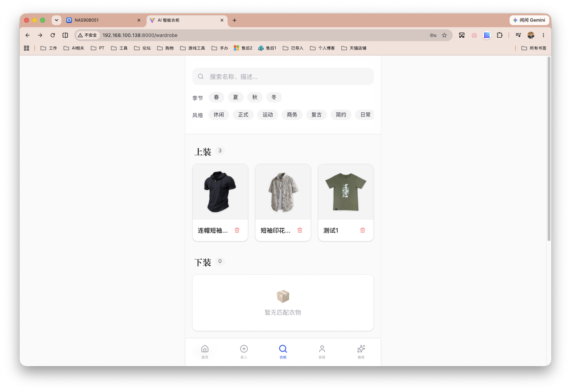Click the page vertical scrollbar
The height and width of the screenshot is (392, 571).
click(549, 149)
